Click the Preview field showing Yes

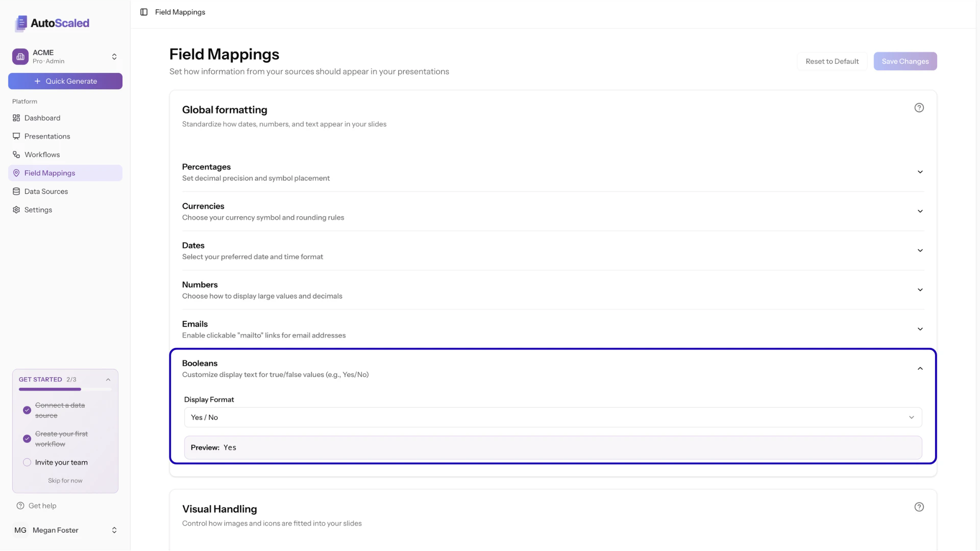[553, 447]
